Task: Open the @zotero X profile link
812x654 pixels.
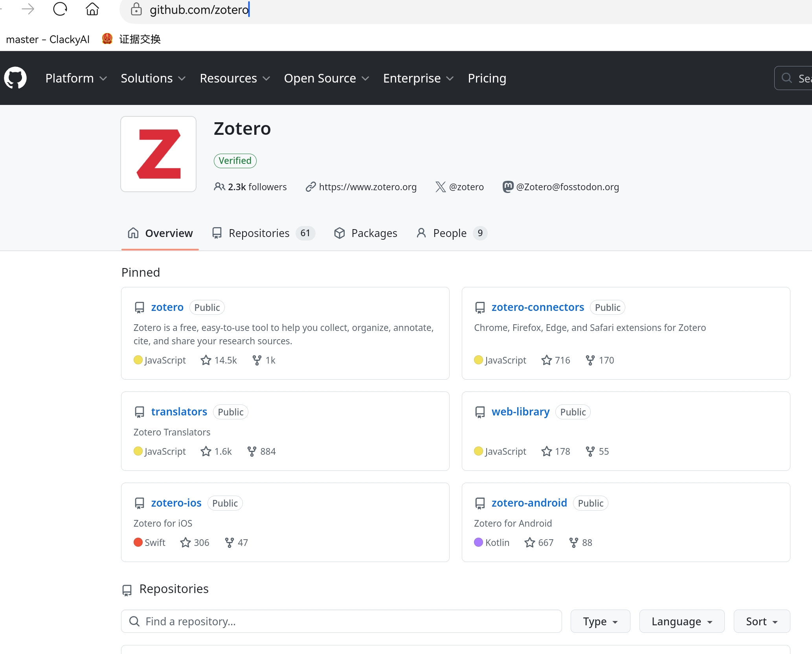Action: [x=466, y=187]
